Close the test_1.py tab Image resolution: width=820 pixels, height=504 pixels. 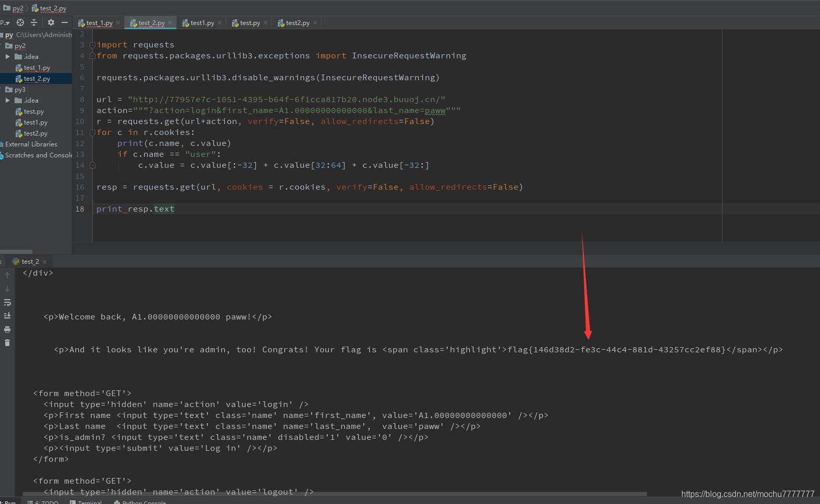point(118,23)
